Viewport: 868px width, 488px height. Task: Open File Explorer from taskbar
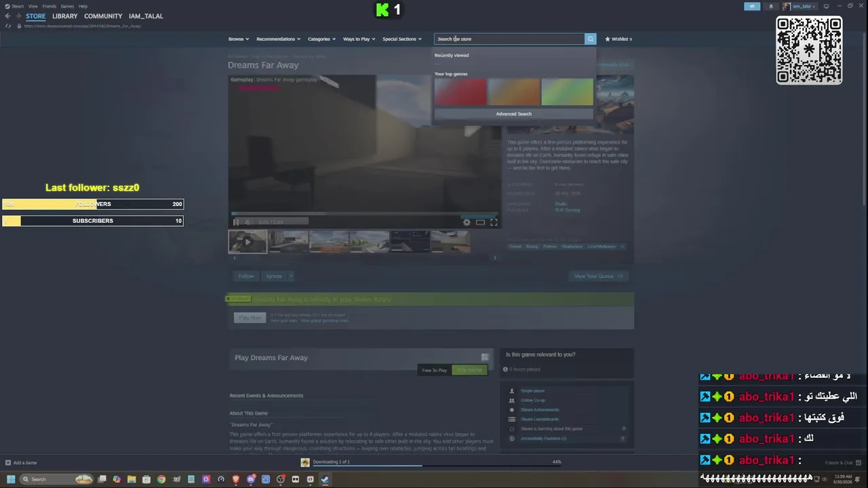tap(132, 479)
